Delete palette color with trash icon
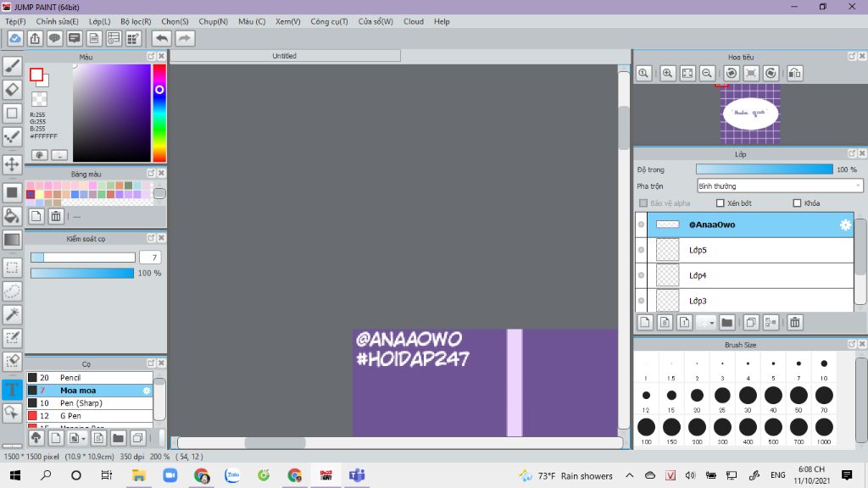The width and height of the screenshot is (868, 488). point(56,216)
